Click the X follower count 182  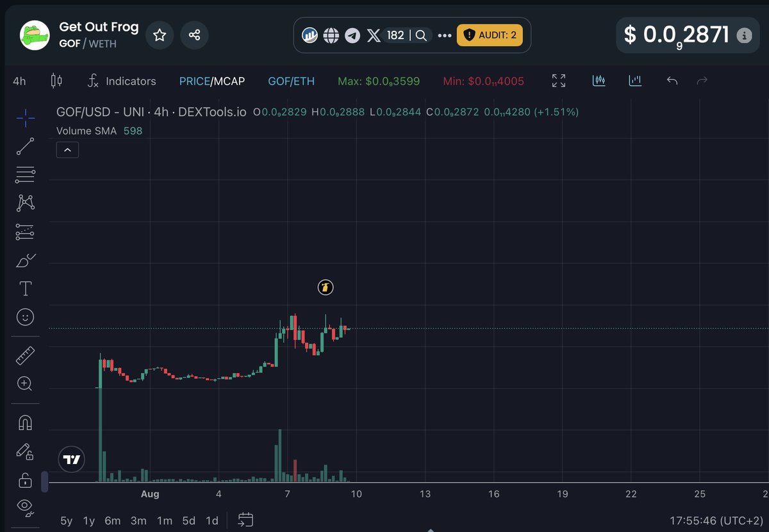pyautogui.click(x=395, y=35)
